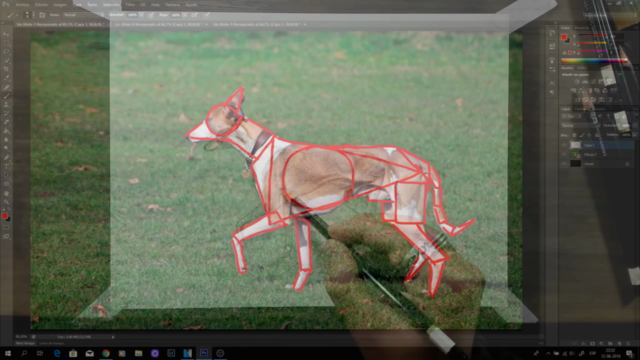Image resolution: width=640 pixels, height=360 pixels.
Task: Expand the Opacidad value dropdown in options bar
Action: click(x=141, y=15)
